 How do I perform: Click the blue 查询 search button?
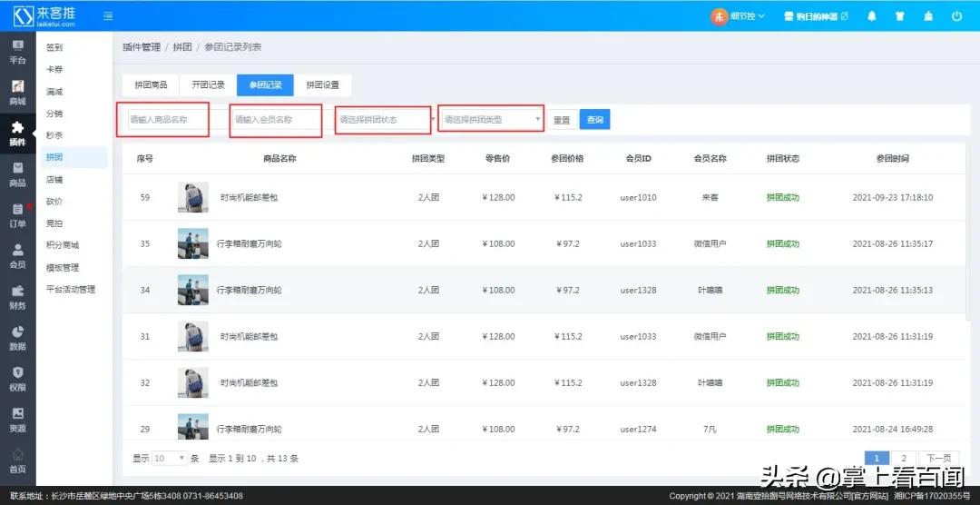click(x=595, y=120)
